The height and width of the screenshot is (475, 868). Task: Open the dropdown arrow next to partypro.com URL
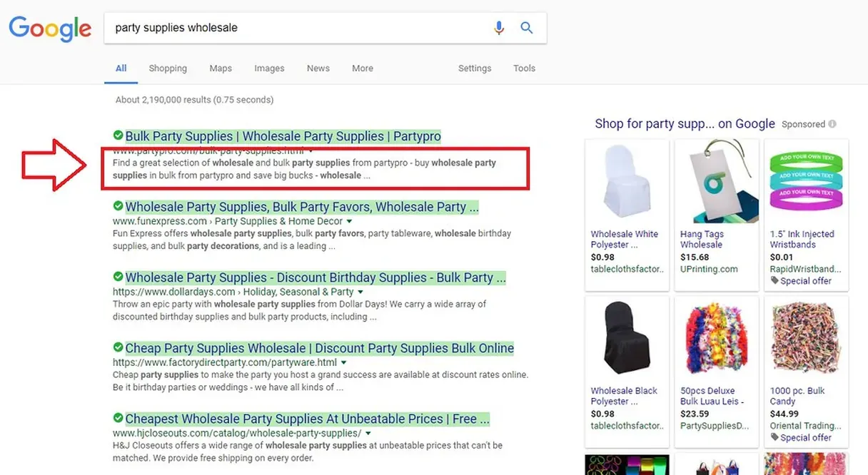click(310, 150)
